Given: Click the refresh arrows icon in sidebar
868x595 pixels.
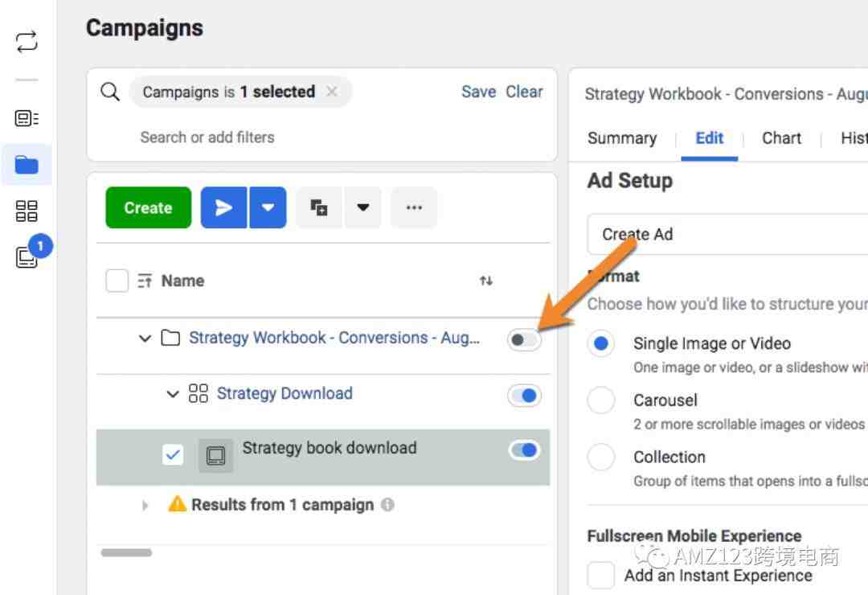Looking at the screenshot, I should pyautogui.click(x=27, y=42).
